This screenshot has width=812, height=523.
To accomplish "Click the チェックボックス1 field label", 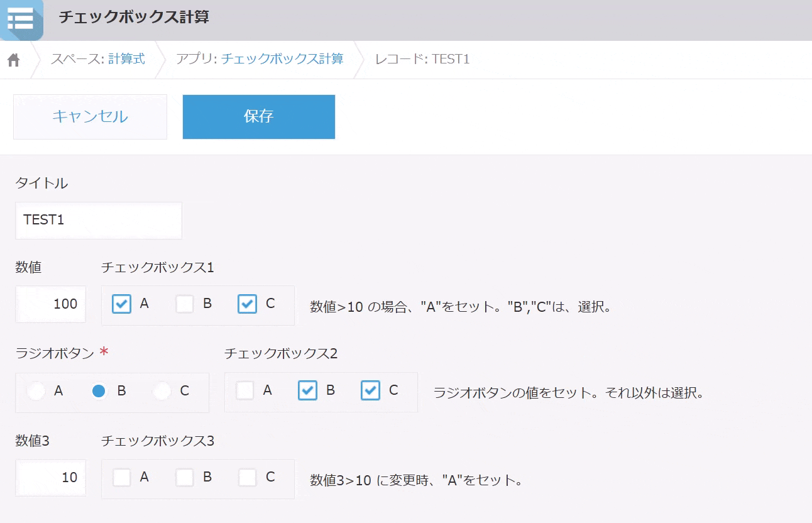I will 158,267.
